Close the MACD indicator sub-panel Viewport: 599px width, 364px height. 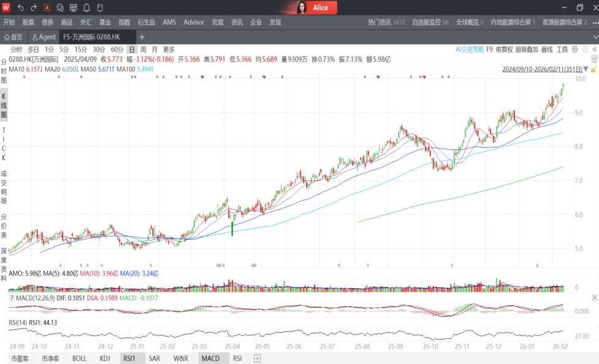593,297
